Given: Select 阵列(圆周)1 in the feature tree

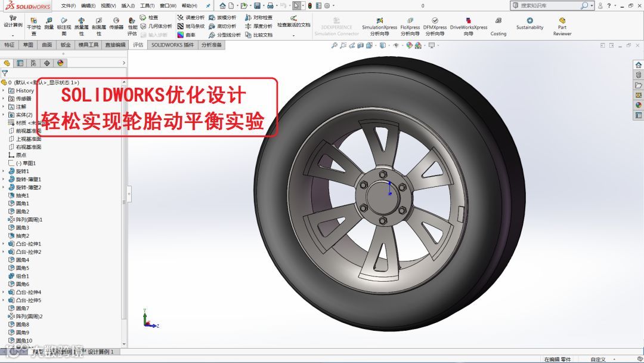Looking at the screenshot, I should pos(26,220).
